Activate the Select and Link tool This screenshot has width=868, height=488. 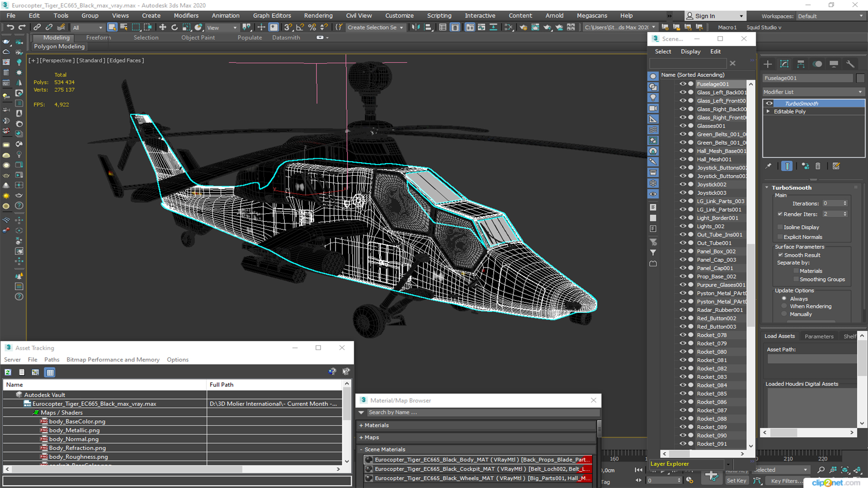click(x=38, y=27)
